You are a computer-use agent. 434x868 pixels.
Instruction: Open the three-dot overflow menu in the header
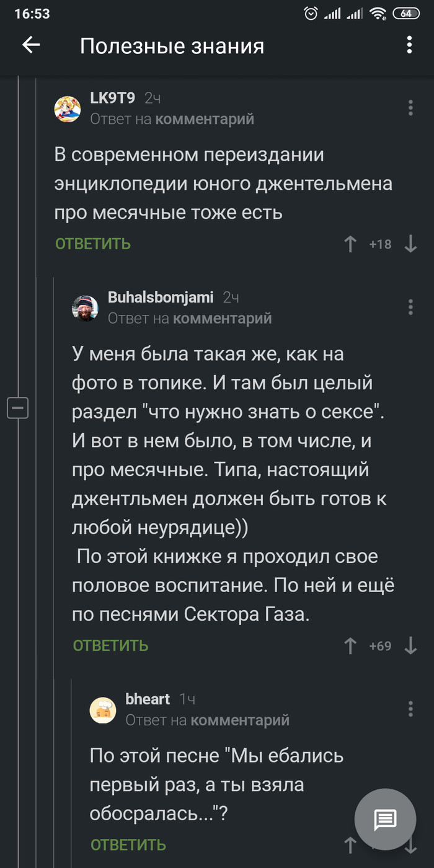(x=409, y=45)
